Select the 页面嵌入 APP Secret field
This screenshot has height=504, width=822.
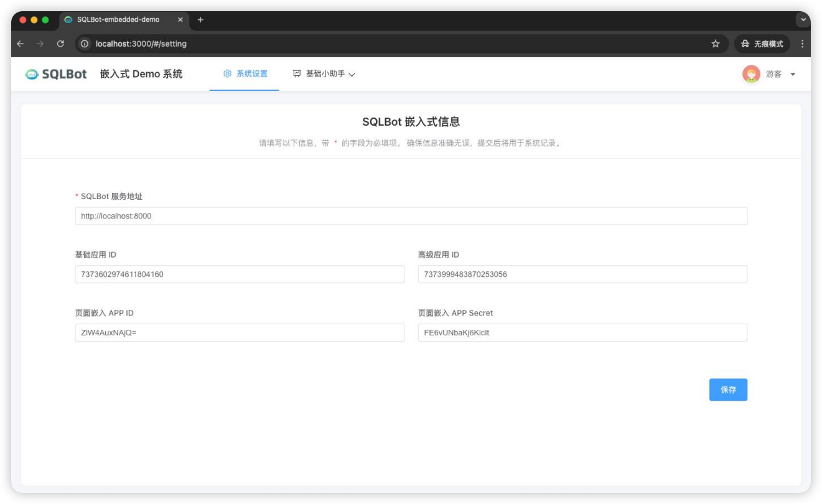click(x=582, y=333)
